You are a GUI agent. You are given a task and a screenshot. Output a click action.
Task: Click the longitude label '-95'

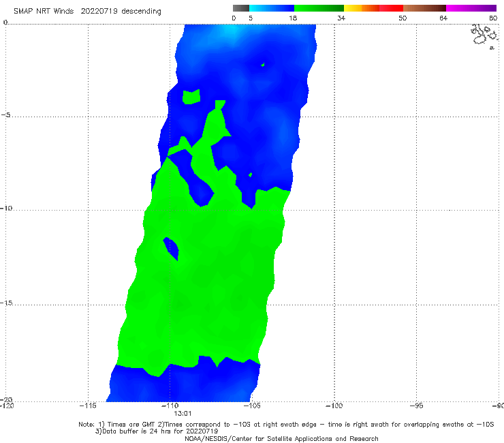click(416, 406)
